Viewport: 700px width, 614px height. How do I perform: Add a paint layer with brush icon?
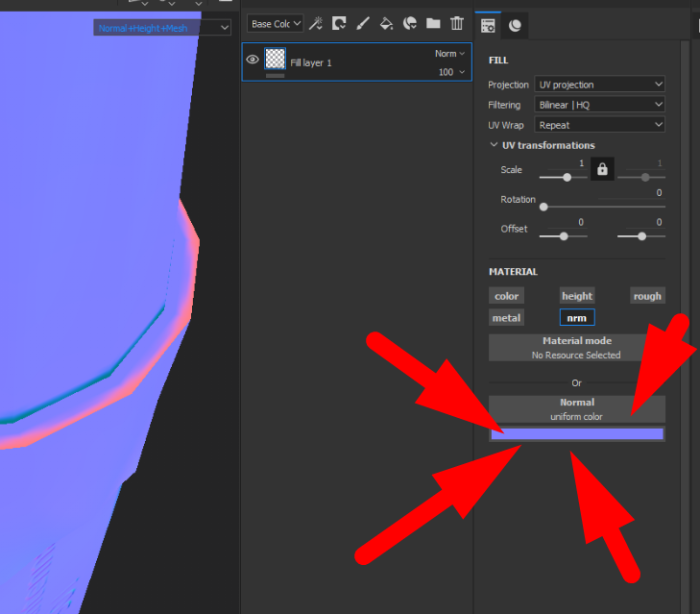tap(363, 23)
